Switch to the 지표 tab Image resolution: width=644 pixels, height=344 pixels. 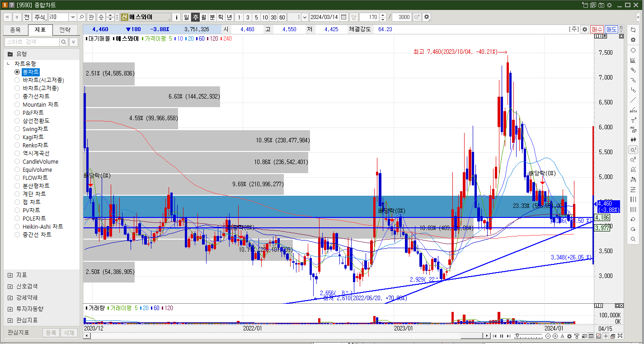[40, 30]
